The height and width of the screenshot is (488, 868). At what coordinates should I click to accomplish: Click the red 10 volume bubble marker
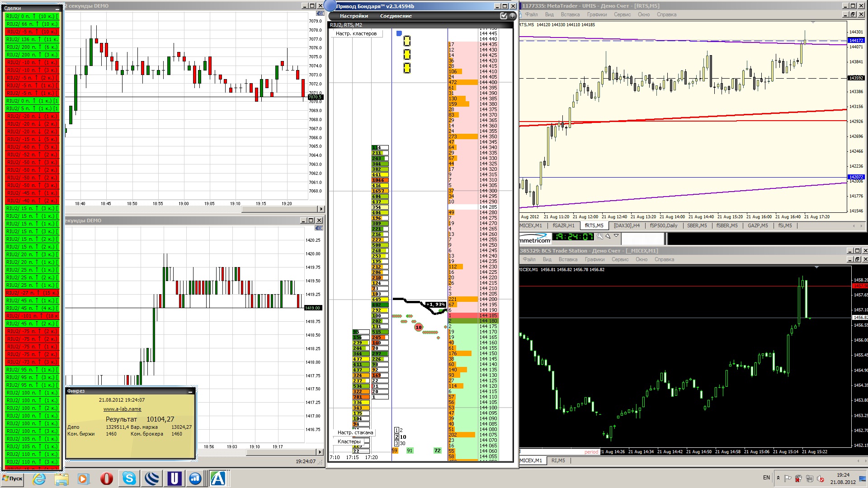(418, 327)
